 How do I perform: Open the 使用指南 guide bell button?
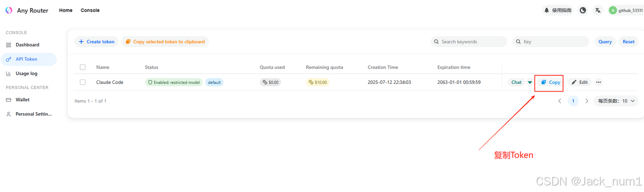tap(557, 10)
